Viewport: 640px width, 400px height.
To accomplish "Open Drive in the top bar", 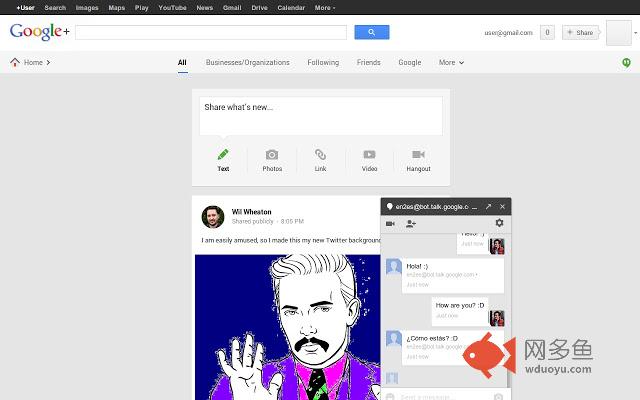I will coord(259,8).
